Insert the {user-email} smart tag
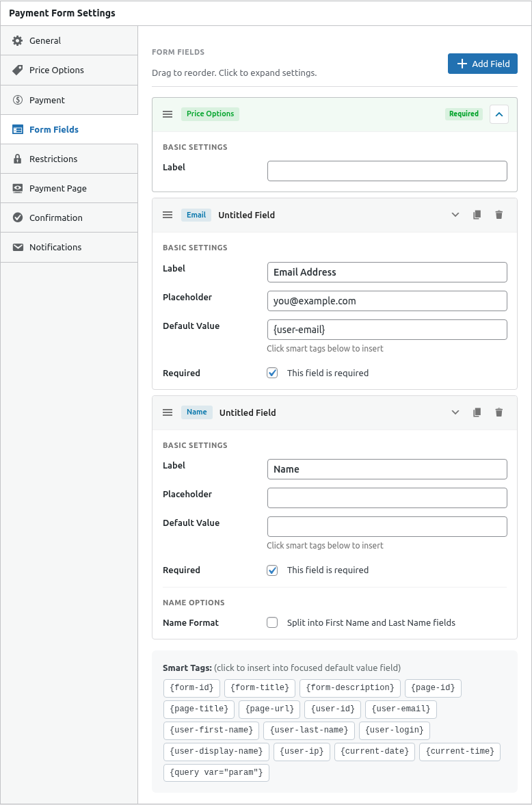This screenshot has width=532, height=805. [401, 709]
